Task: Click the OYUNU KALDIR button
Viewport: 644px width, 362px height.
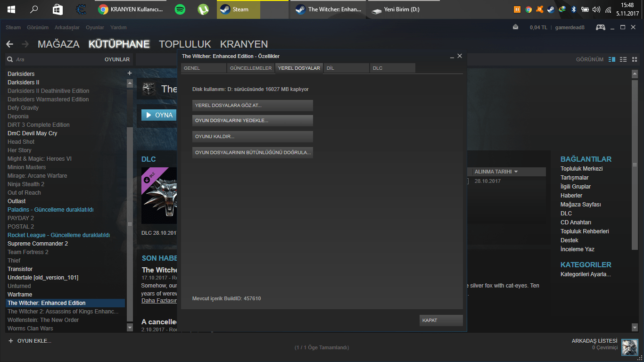Action: pos(253,137)
